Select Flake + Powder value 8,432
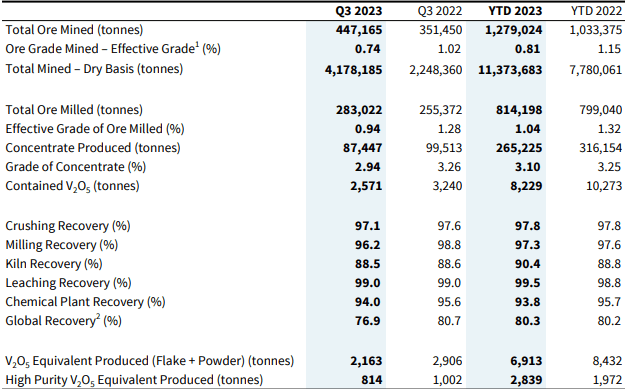Viewport: 625px width, 389px height. coord(607,361)
